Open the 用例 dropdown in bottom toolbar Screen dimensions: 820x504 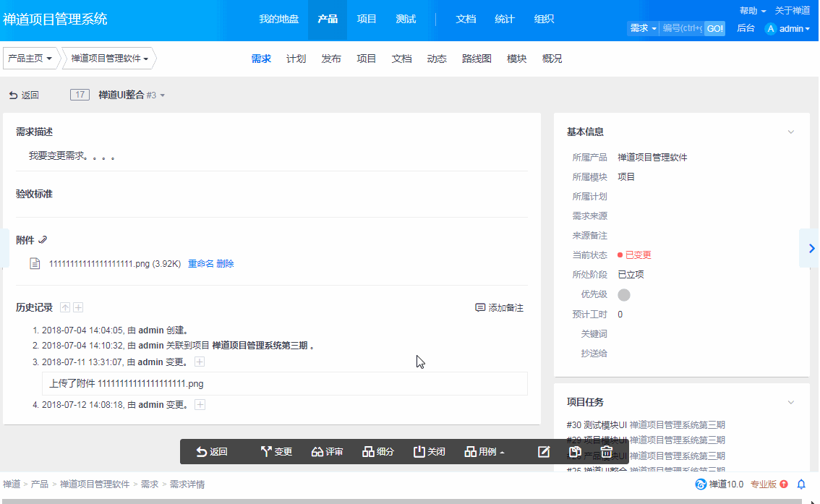click(484, 452)
